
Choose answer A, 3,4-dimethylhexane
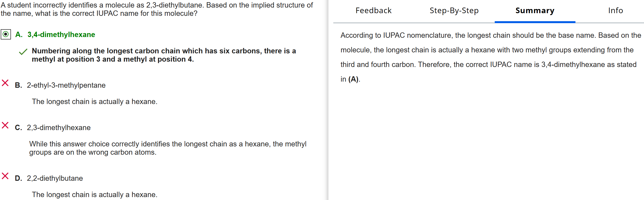(61, 35)
